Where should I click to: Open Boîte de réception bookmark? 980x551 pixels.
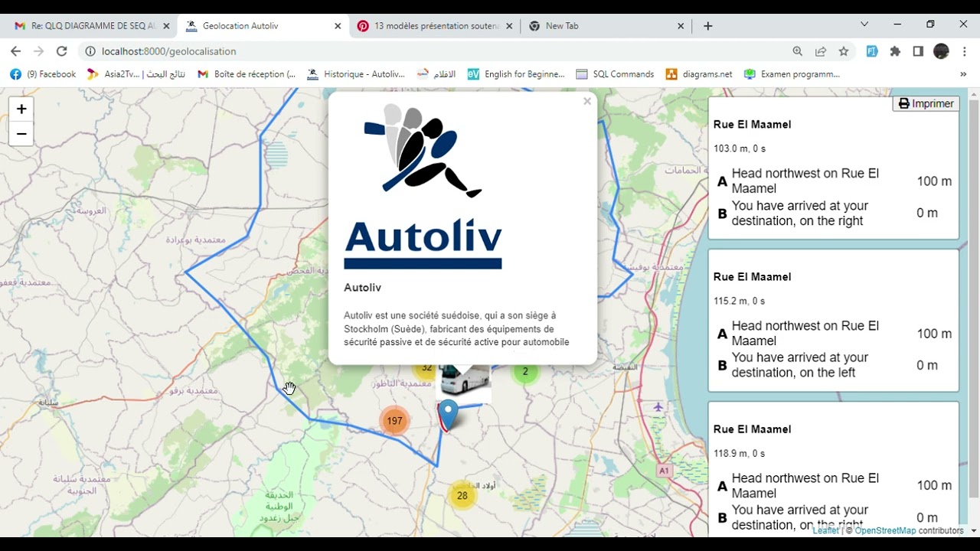coord(247,74)
